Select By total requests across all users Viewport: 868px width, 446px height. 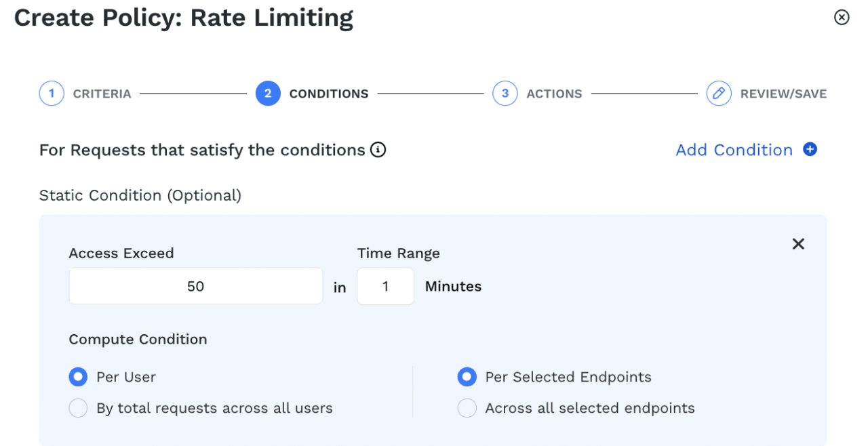click(78, 407)
